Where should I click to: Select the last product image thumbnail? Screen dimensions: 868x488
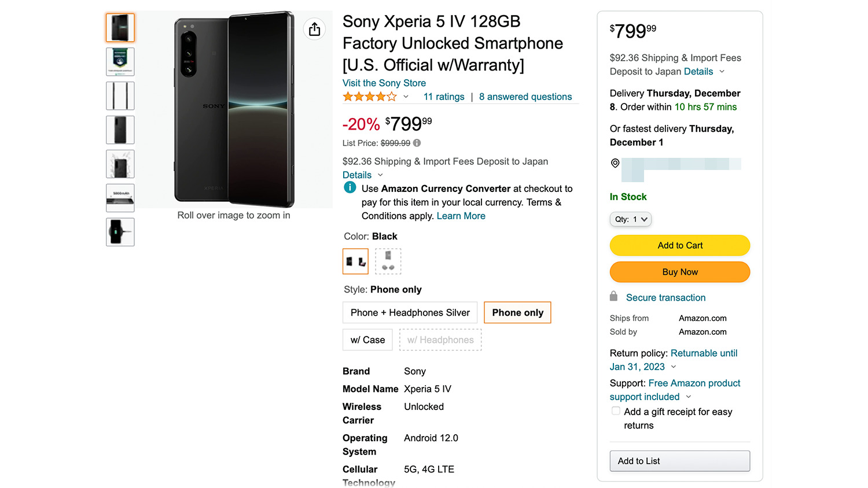(x=120, y=232)
